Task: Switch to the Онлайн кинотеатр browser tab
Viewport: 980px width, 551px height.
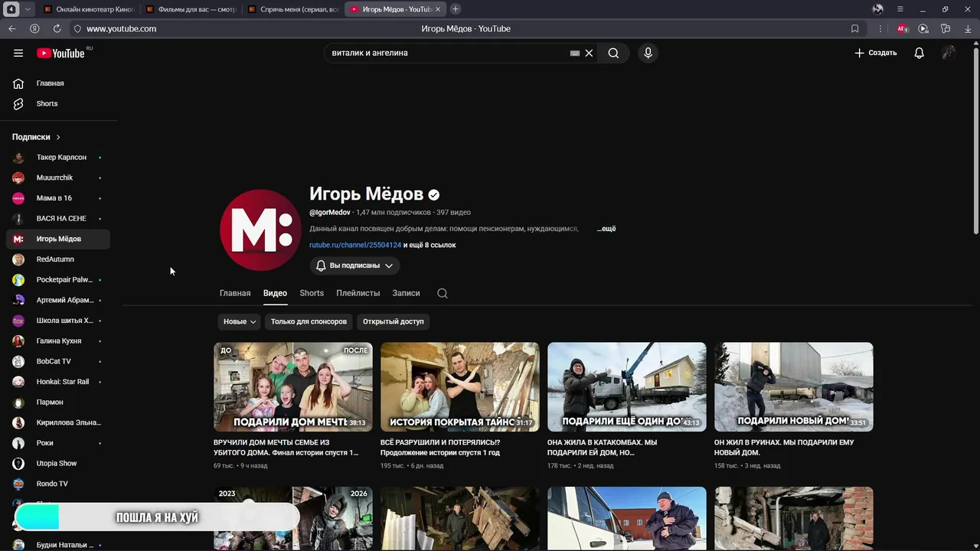Action: point(89,9)
